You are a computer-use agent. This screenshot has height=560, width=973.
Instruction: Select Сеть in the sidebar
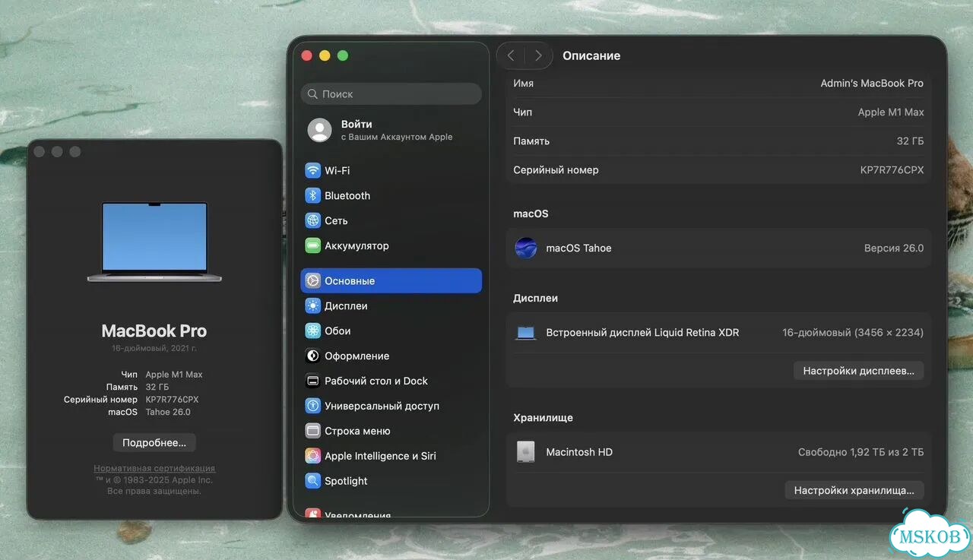[391, 220]
